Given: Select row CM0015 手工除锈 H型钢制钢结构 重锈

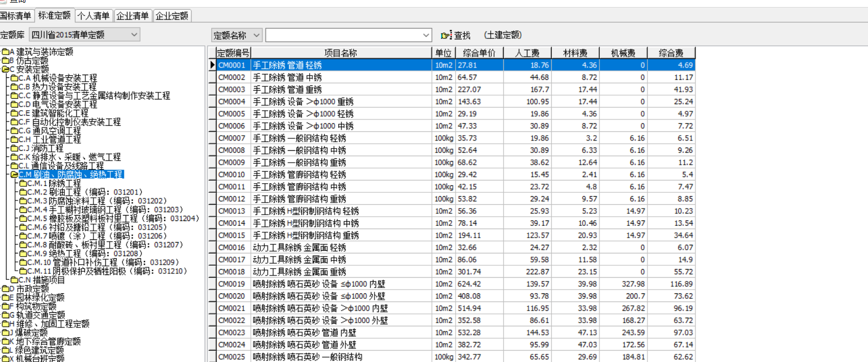Looking at the screenshot, I should (x=456, y=235).
